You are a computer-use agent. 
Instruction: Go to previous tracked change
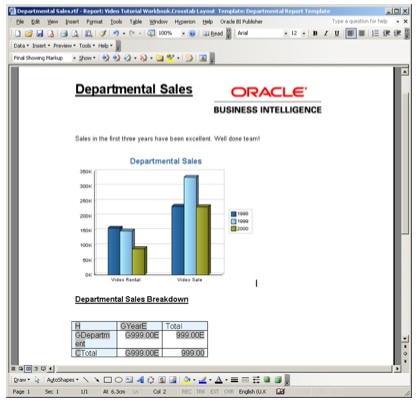(x=105, y=58)
